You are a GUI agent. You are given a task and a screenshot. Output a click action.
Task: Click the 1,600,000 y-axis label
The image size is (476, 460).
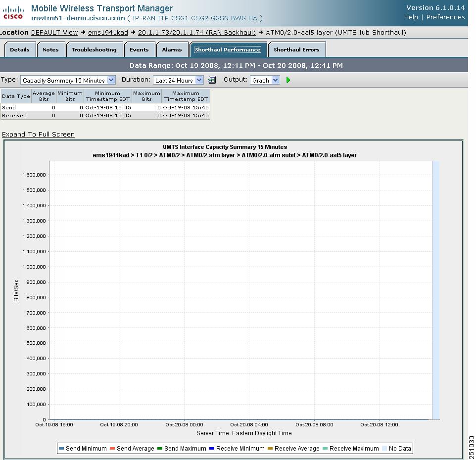click(34, 175)
